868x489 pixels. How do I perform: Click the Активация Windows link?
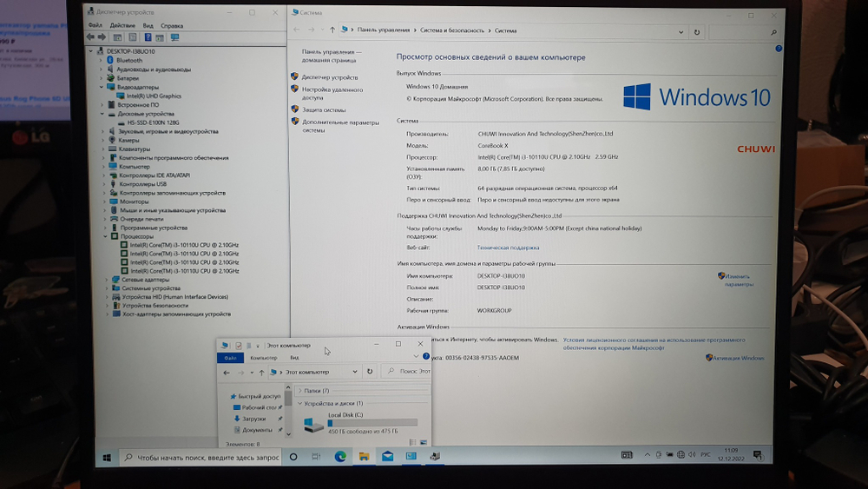738,358
